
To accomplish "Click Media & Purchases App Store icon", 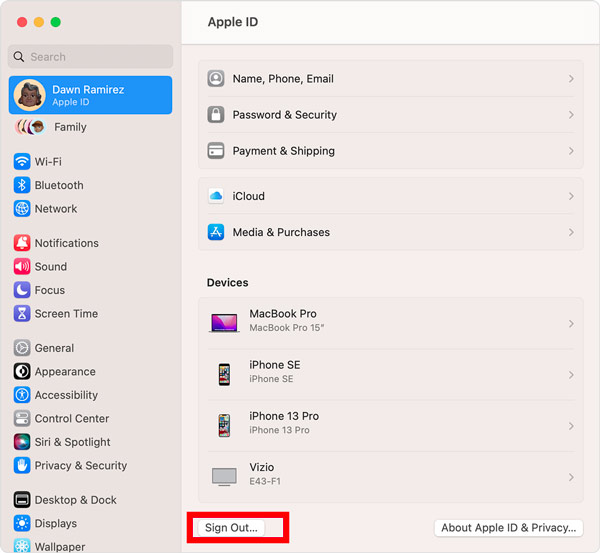I will [x=216, y=232].
